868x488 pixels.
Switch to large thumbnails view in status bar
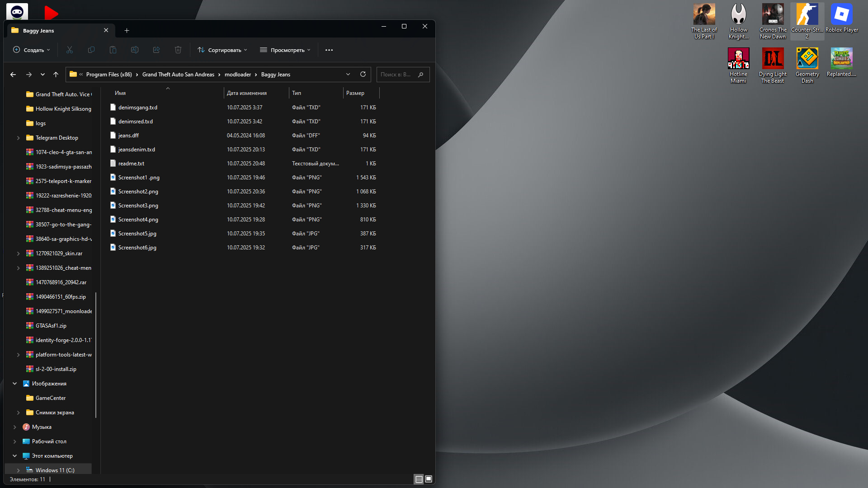[429, 479]
